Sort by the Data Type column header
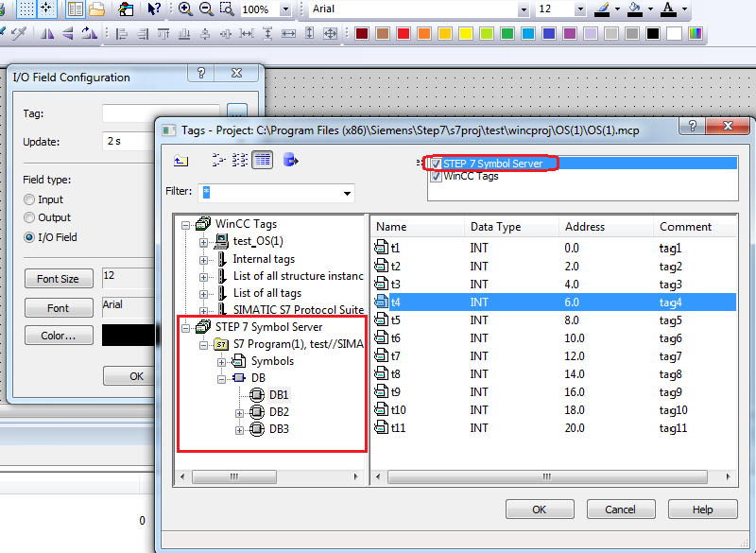This screenshot has height=553, width=756. coord(511,227)
